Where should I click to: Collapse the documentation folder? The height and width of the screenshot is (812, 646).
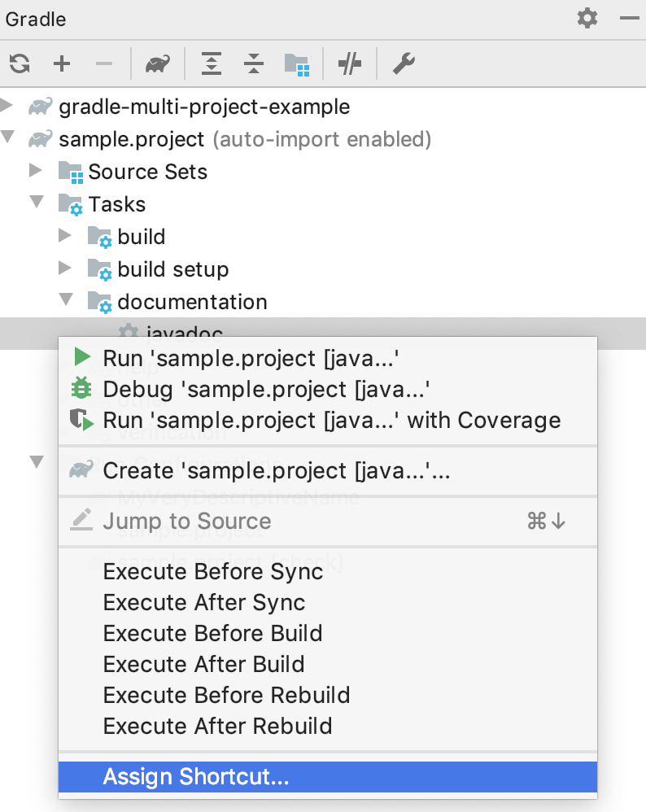(x=67, y=301)
